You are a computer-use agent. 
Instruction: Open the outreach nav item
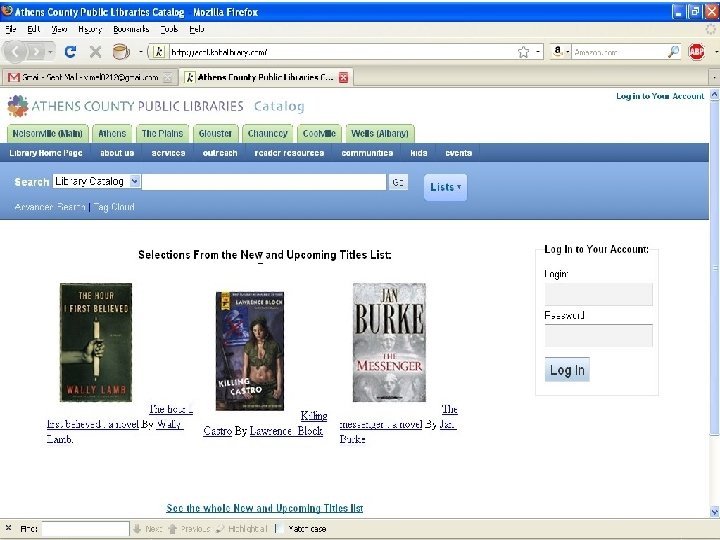(220, 153)
